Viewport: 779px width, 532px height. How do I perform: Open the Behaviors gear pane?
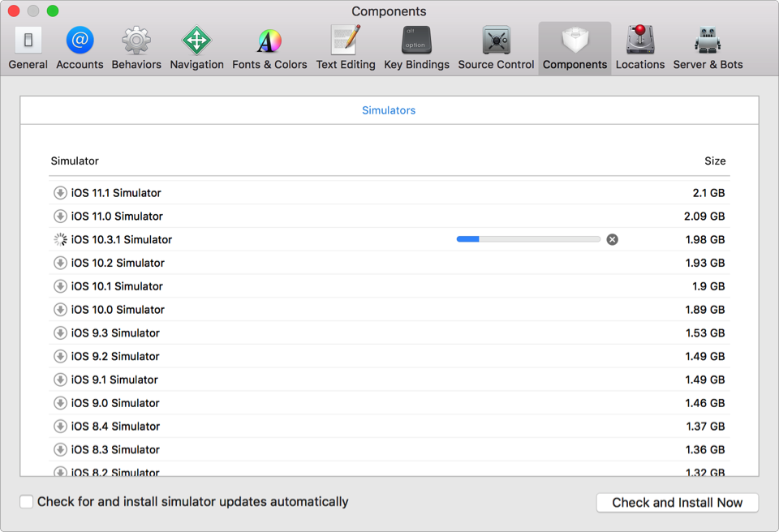pos(136,48)
